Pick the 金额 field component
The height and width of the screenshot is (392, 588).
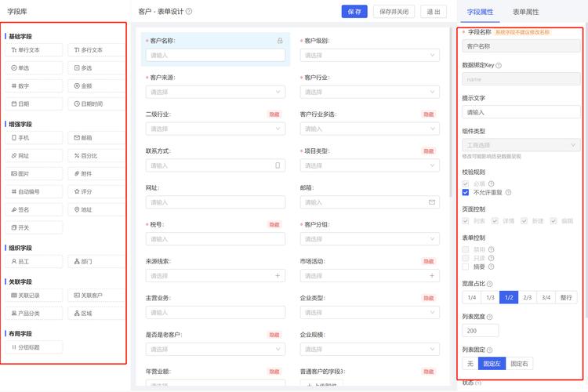point(96,86)
